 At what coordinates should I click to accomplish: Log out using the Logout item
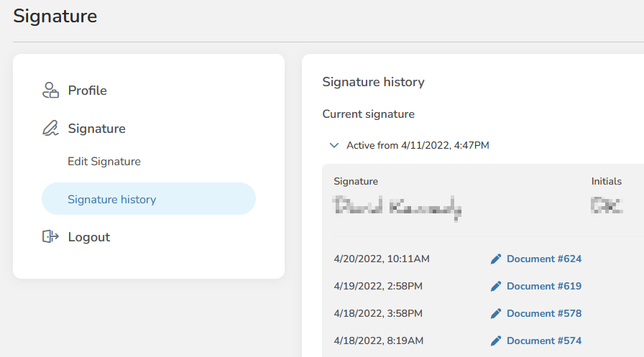point(89,237)
